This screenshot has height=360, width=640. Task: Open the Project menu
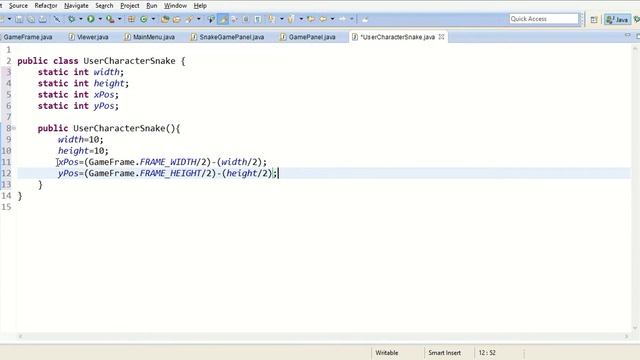[130, 6]
